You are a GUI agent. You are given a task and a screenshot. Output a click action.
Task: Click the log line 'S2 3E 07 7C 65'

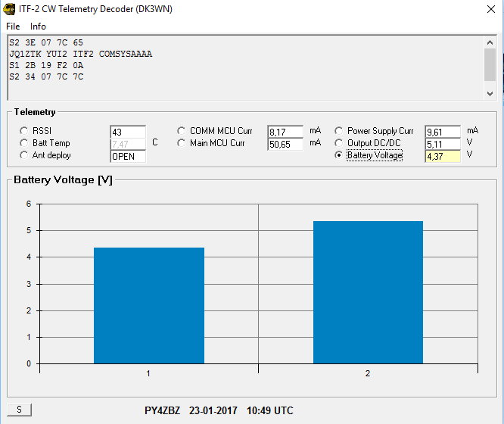[x=46, y=42]
